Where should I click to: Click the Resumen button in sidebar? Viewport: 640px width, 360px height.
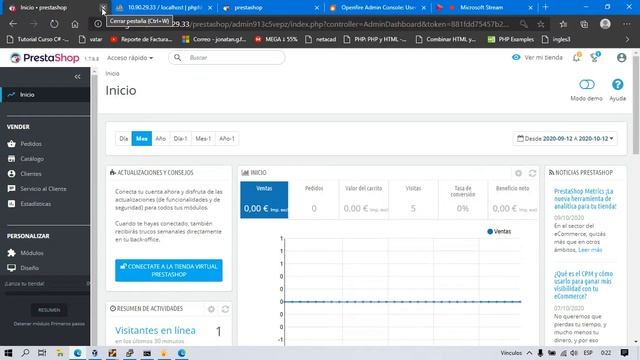click(x=49, y=310)
